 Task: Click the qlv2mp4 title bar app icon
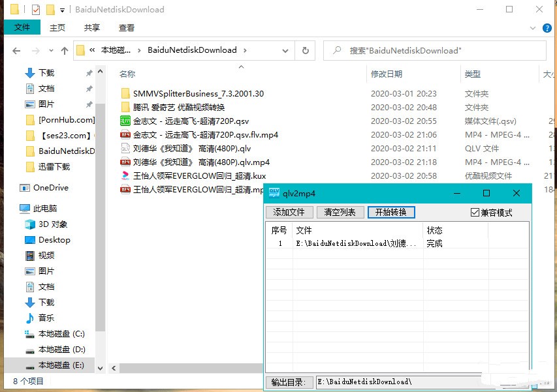274,193
